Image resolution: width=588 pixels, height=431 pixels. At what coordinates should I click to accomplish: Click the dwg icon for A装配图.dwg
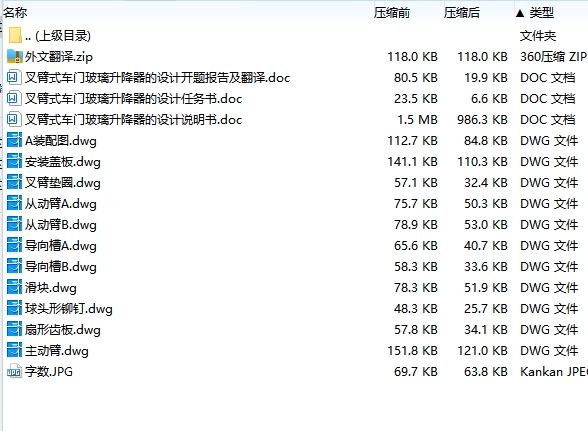(x=14, y=140)
